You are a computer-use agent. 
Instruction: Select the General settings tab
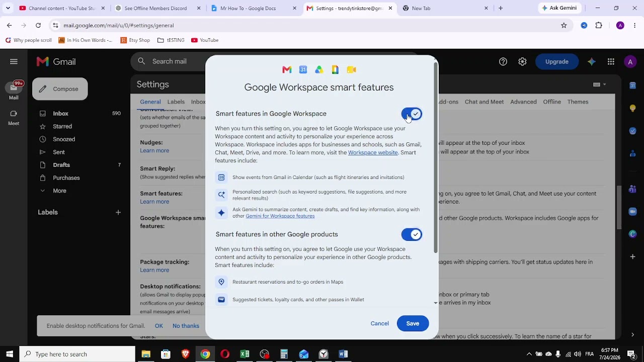click(x=150, y=102)
